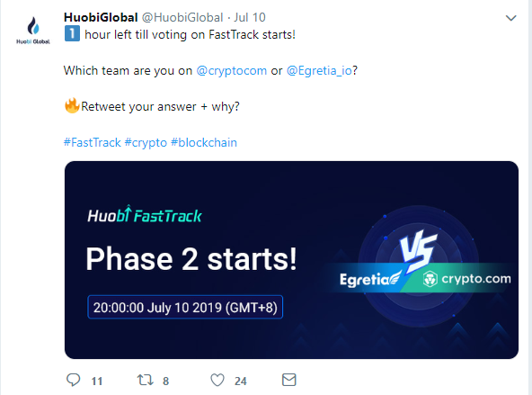Expand tweet options chevron menu

tap(510, 18)
